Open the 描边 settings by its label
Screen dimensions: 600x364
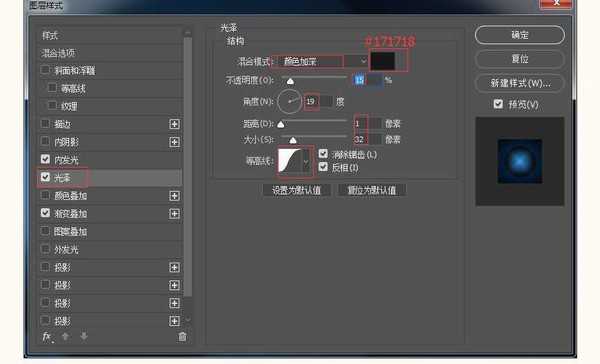coord(62,124)
